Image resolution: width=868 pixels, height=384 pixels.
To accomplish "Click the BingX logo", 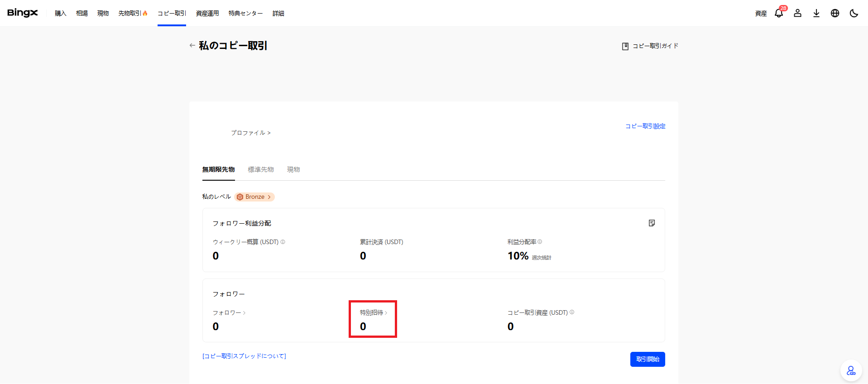I will (x=23, y=13).
